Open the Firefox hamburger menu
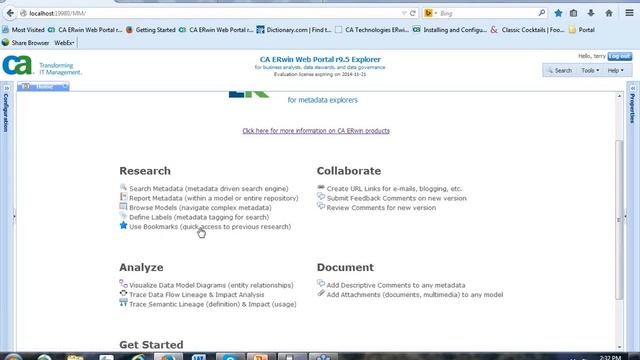640x360 pixels. (629, 13)
